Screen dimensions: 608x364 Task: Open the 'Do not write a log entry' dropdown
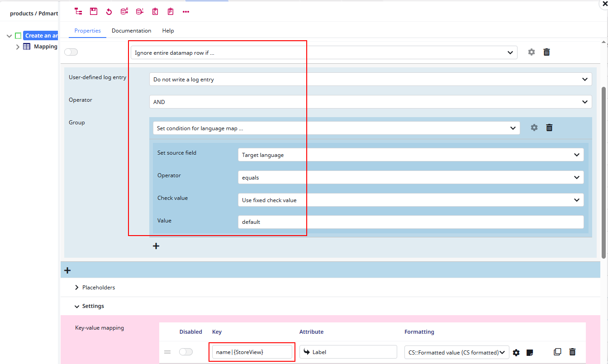[370, 79]
